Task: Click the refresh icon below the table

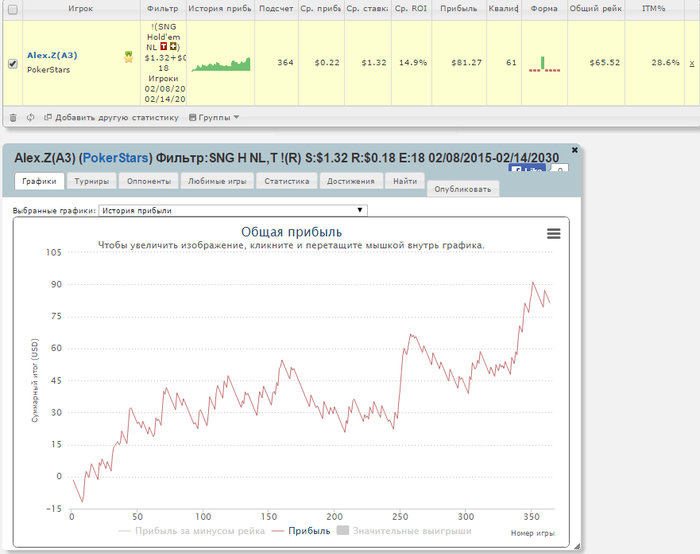Action: 30,117
